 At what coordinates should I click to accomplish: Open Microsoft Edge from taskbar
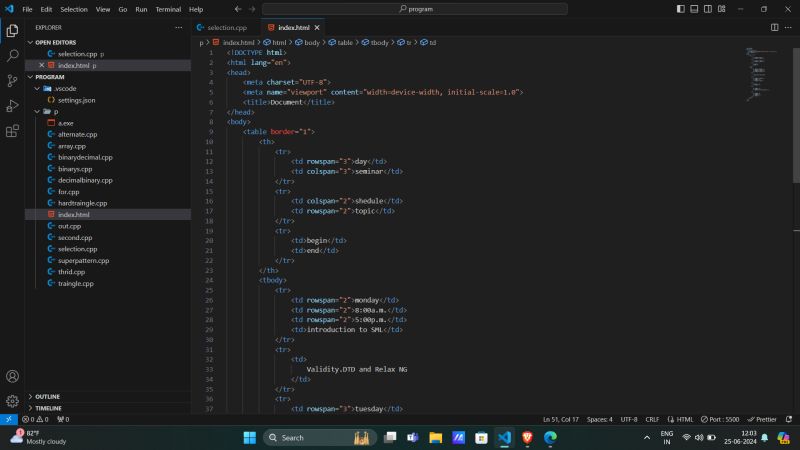point(550,438)
